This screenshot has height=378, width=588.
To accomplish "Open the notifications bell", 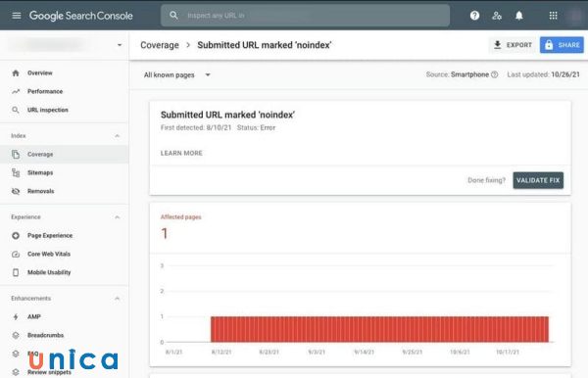I will tap(518, 16).
